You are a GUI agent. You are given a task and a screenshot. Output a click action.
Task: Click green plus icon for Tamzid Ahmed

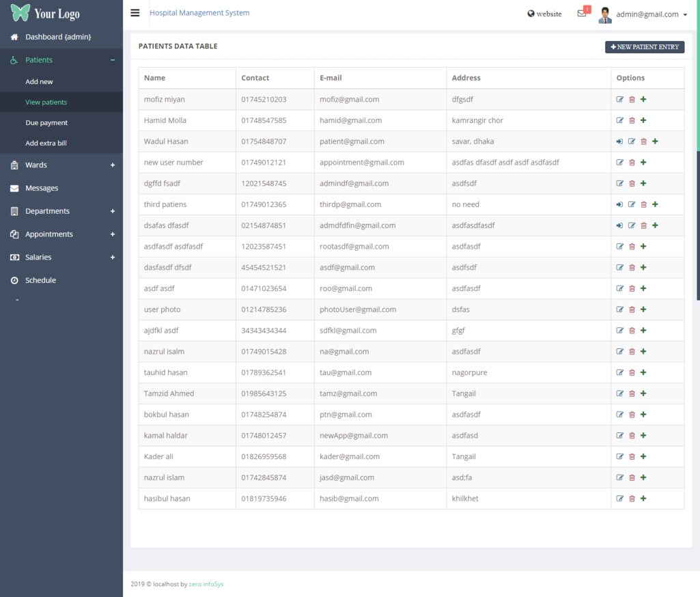pos(643,393)
